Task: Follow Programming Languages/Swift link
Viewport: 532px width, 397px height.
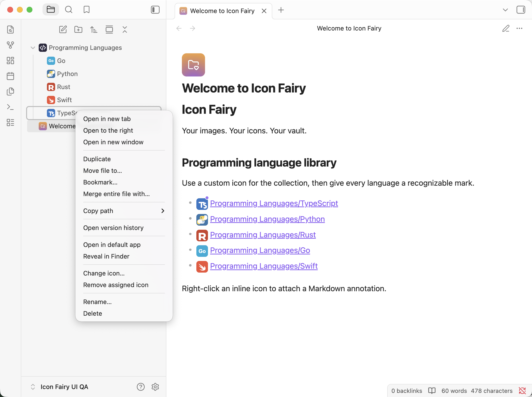Action: point(264,266)
